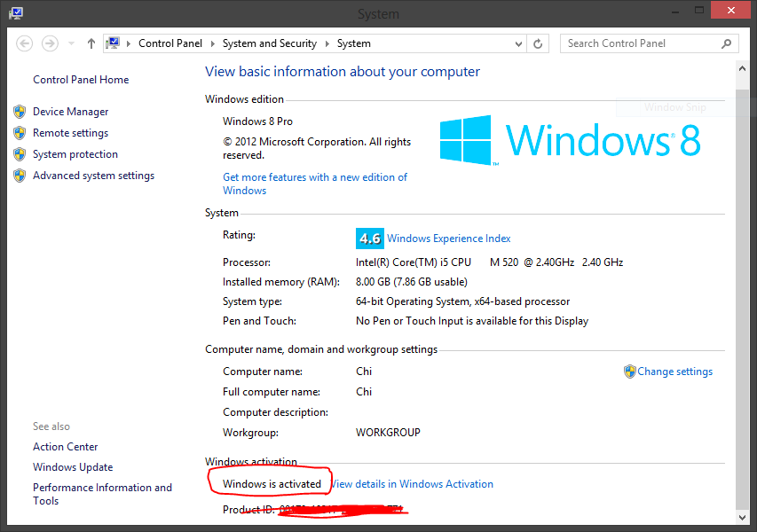Open System protection
The width and height of the screenshot is (757, 532).
coord(75,154)
